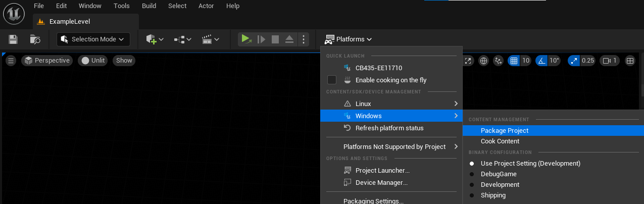Click the surface snapping icon
644x204 pixels.
pos(499,61)
